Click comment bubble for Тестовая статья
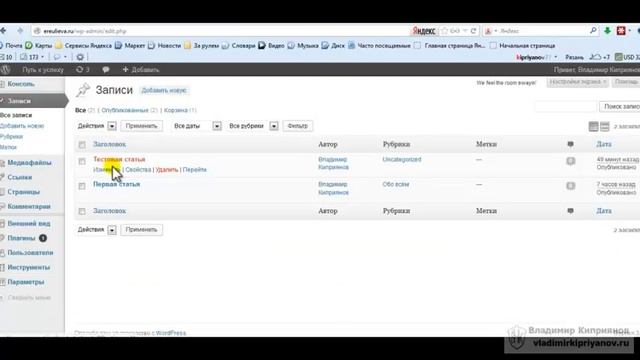This screenshot has height=360, width=640. (x=571, y=161)
